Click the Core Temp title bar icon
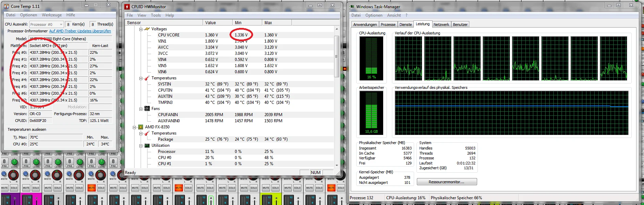644x205 pixels. [x=6, y=6]
